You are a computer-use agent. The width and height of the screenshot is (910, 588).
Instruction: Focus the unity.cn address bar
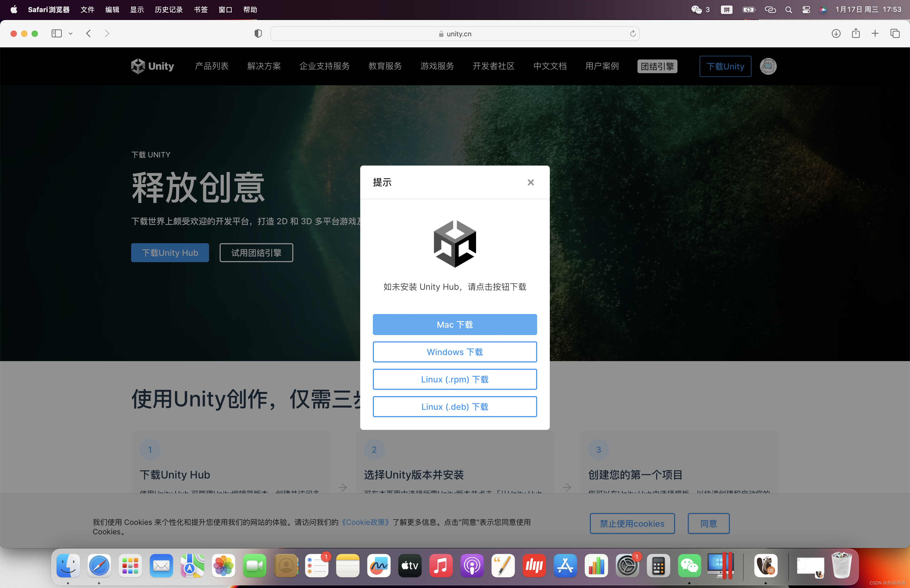[x=455, y=34]
